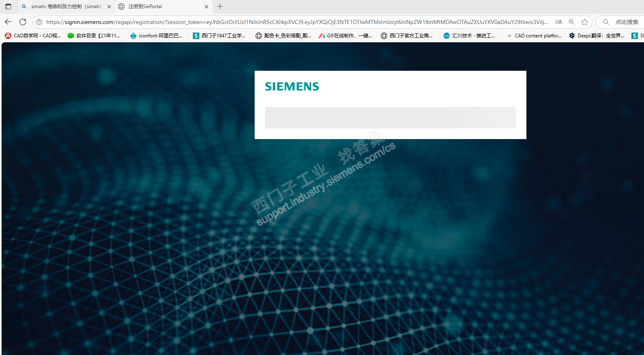The height and width of the screenshot is (355, 644).
Task: Select the signin.siemens.com address bar URL
Action: 297,22
